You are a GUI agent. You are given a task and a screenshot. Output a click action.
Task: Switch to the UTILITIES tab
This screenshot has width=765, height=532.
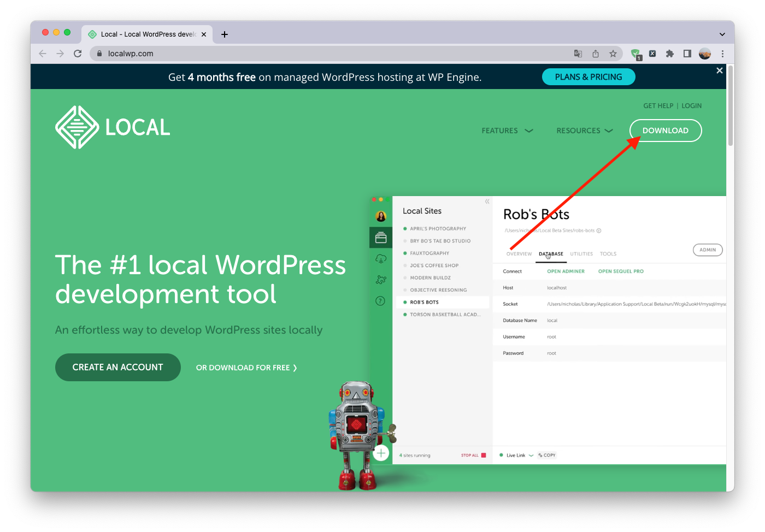click(581, 254)
